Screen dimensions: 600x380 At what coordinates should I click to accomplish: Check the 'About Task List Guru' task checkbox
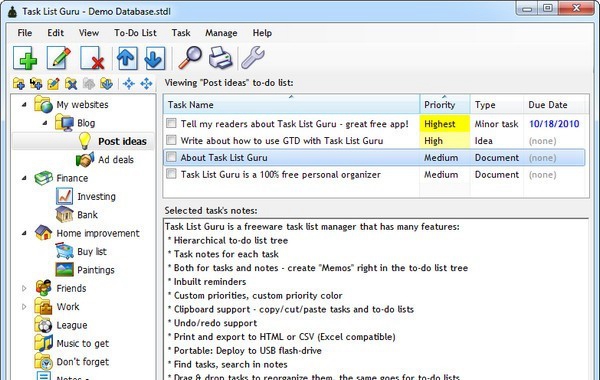171,157
